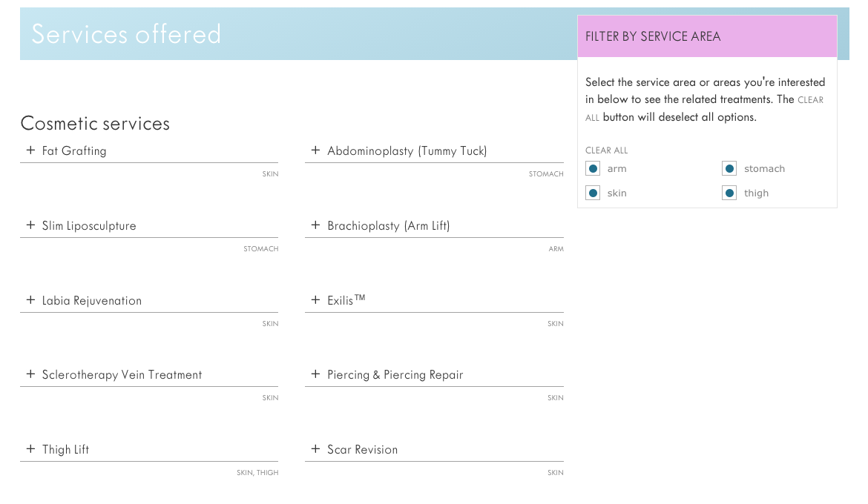Click the STOMACH tag under Slim Liposculpture

click(x=261, y=249)
